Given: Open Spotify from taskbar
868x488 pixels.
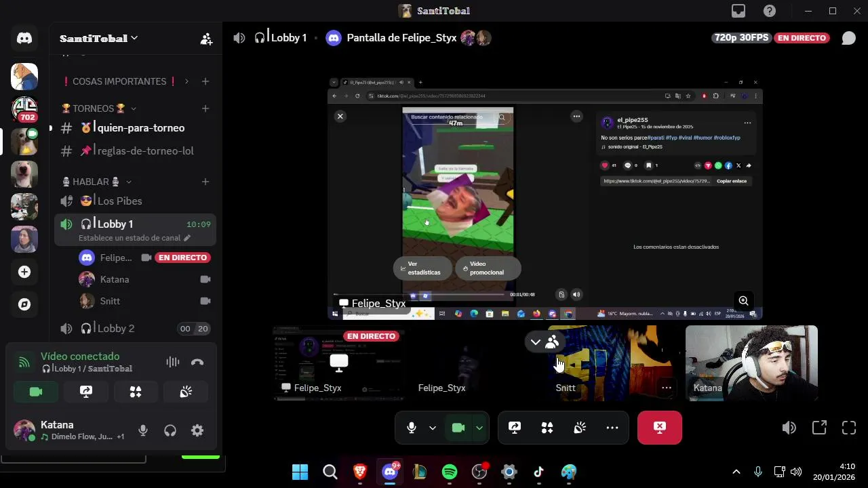Looking at the screenshot, I should point(450,472).
